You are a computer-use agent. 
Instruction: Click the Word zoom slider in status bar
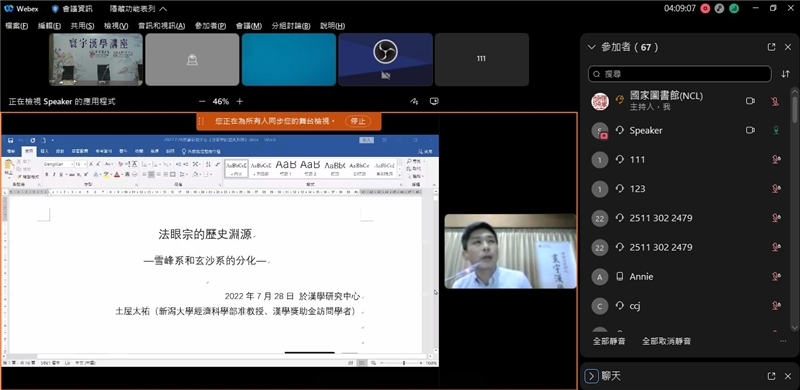coord(404,363)
